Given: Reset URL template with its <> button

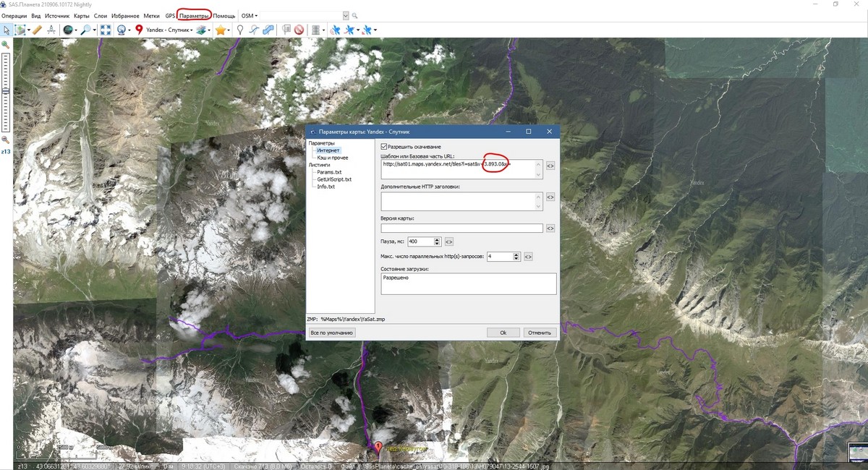Looking at the screenshot, I should [550, 166].
